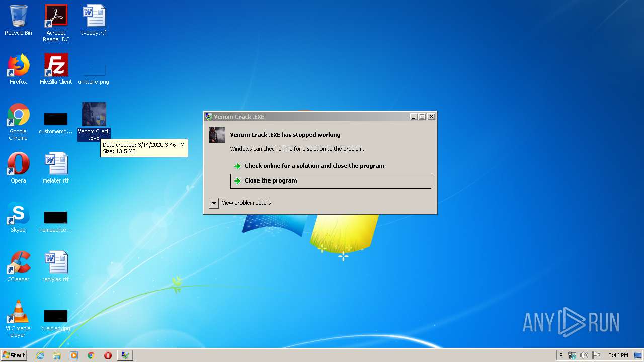
Task: Close the Venom Crack error dialog
Action: (431, 117)
